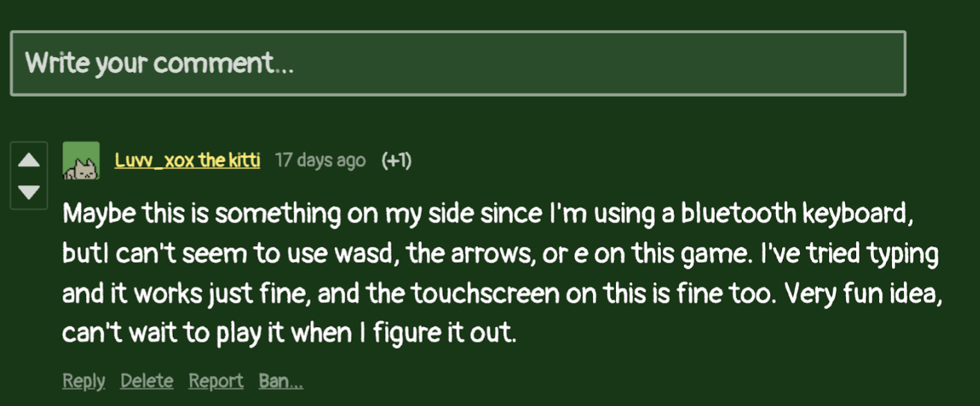Upvote Luvv_xox the kitti's comment

28,161
